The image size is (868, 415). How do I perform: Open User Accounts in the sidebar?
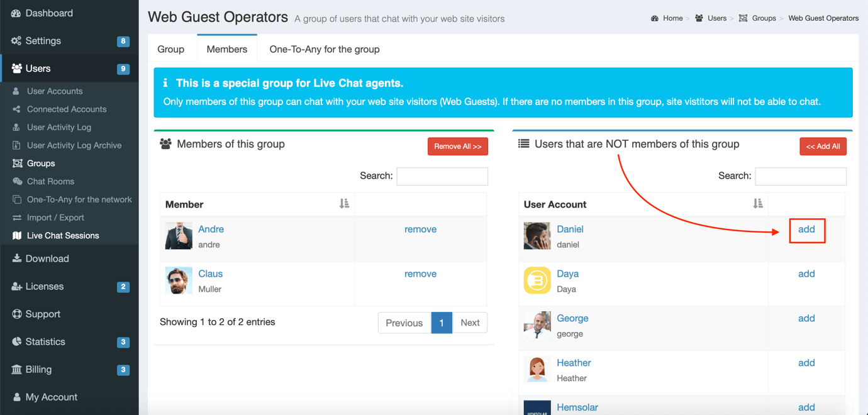point(55,91)
